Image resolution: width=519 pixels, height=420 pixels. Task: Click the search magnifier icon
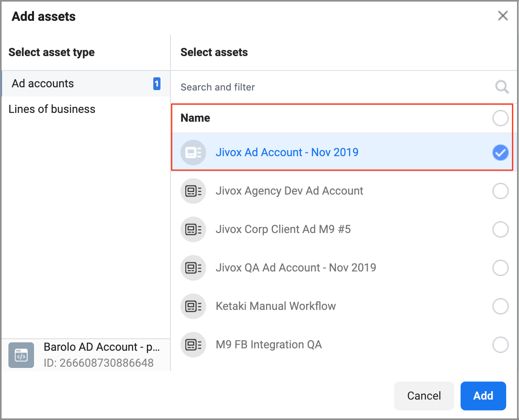[x=502, y=87]
